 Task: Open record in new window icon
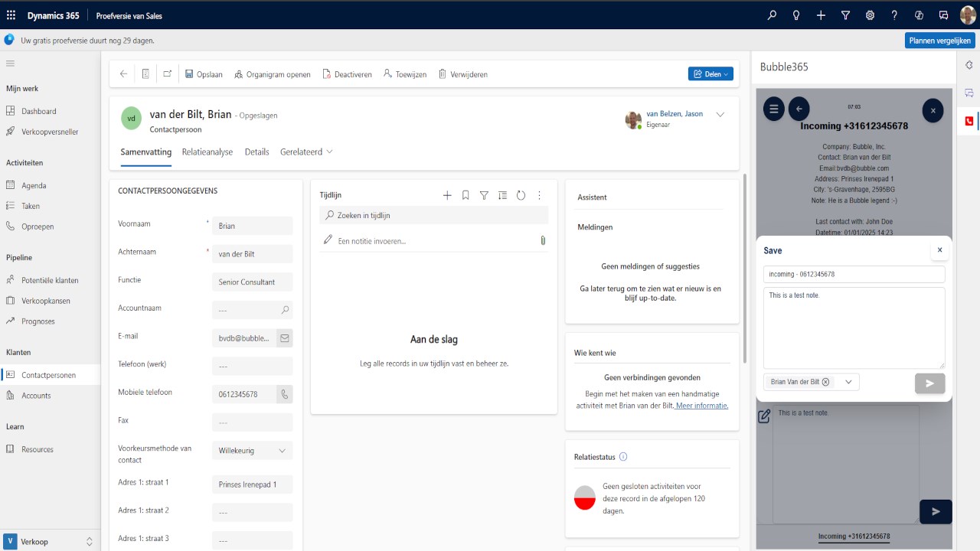167,74
